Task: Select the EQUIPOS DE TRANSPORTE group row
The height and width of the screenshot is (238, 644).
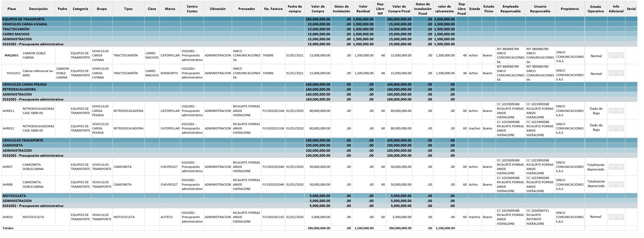Action: (319, 19)
